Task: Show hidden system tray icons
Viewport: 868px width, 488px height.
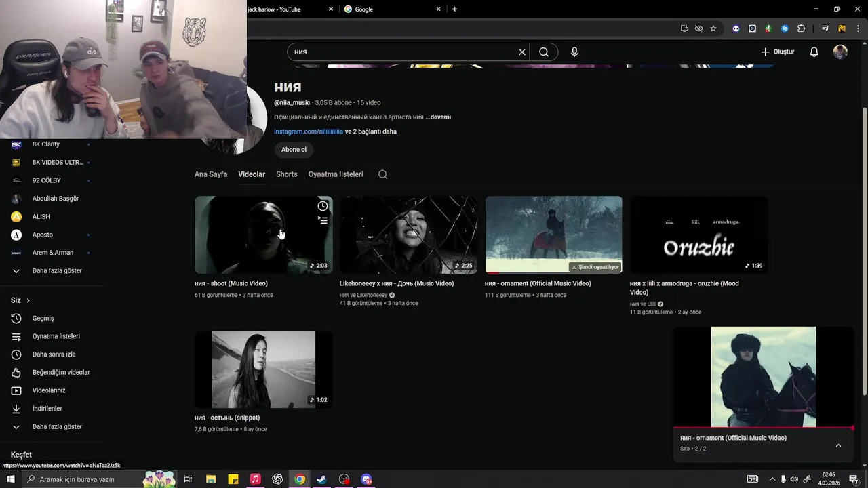Action: tap(772, 479)
